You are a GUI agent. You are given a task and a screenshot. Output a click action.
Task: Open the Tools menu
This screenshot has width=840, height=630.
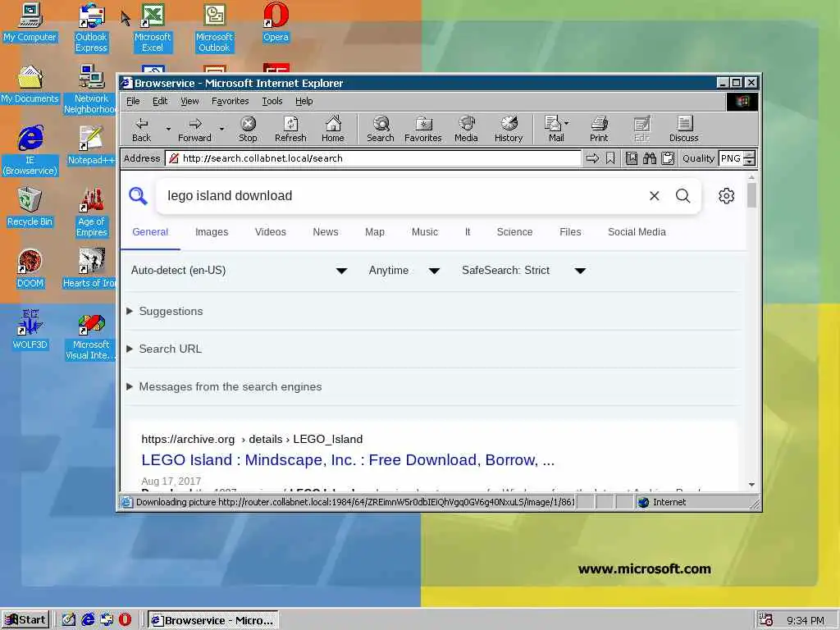click(272, 101)
